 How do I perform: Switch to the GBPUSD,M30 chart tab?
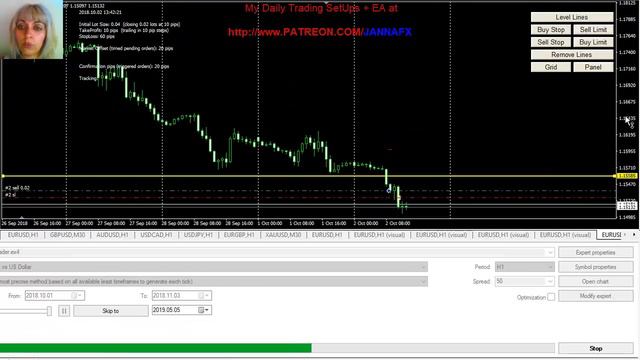(67, 235)
